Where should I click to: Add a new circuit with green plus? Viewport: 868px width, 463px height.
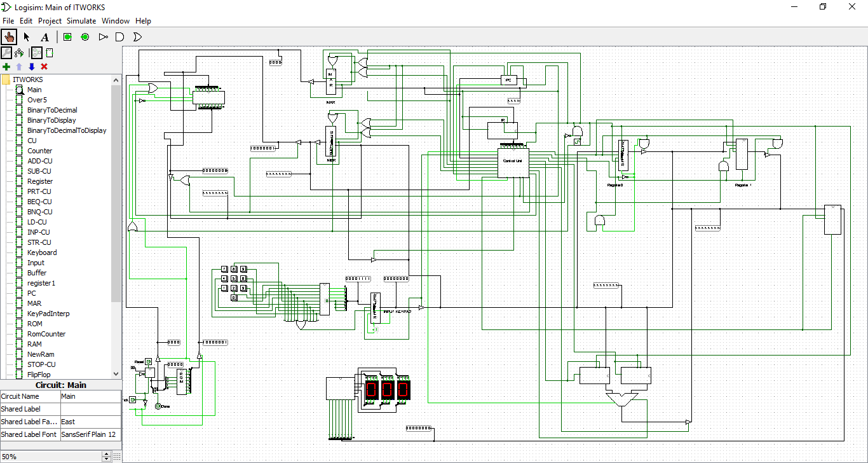(x=6, y=67)
